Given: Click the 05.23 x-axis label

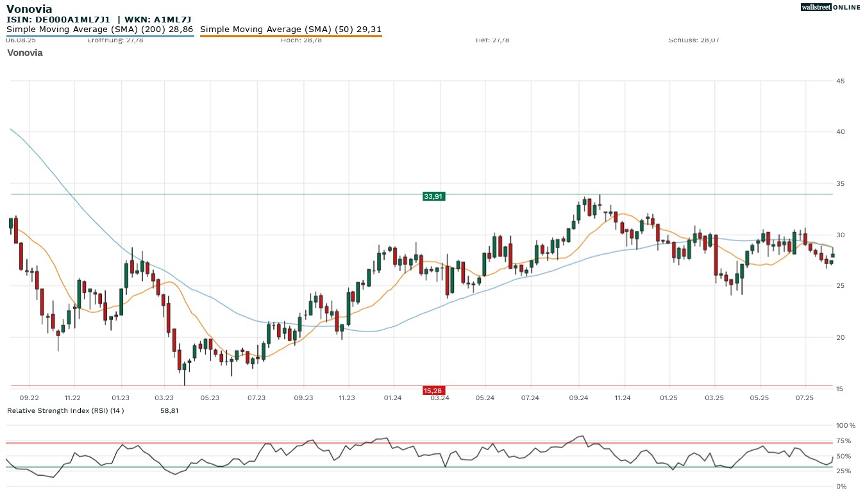Looking at the screenshot, I should click(x=210, y=398).
